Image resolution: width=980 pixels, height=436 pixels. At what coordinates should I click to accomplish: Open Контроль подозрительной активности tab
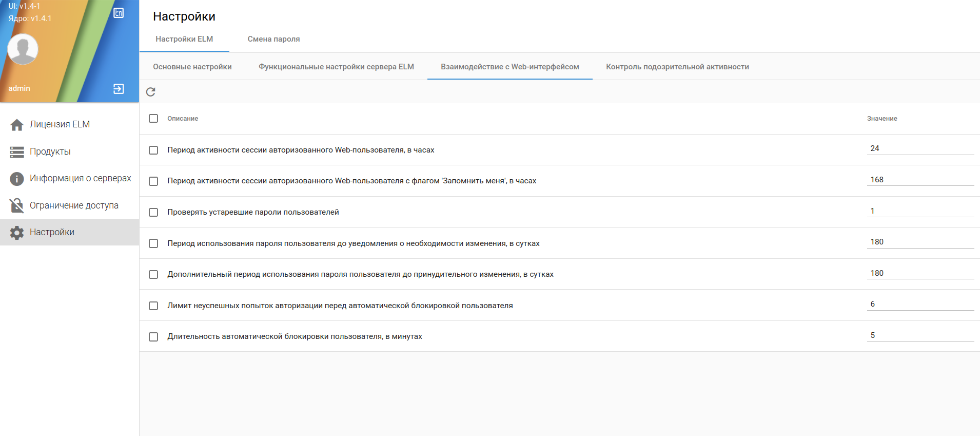pos(677,67)
